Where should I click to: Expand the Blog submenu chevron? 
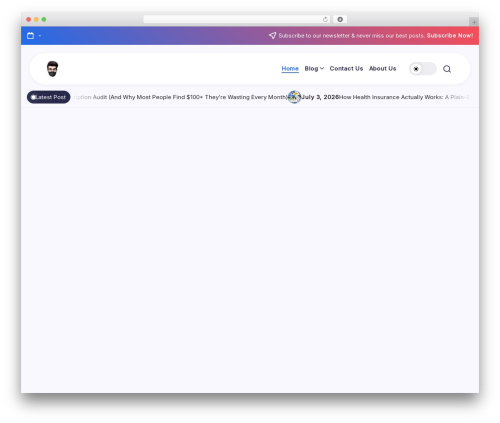[x=322, y=68]
